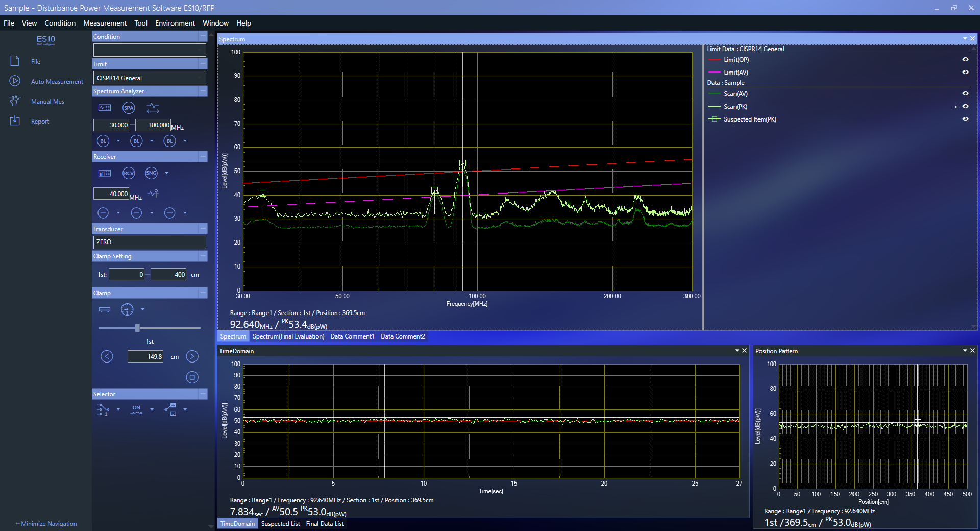This screenshot has width=980, height=531.
Task: Toggle visibility of Suspected Item(PK)
Action: click(965, 119)
